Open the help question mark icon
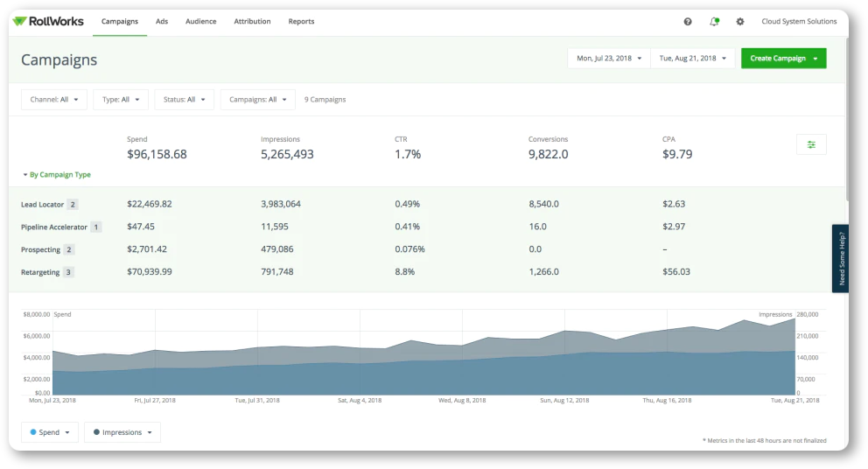This screenshot has width=868, height=469. [x=688, y=22]
